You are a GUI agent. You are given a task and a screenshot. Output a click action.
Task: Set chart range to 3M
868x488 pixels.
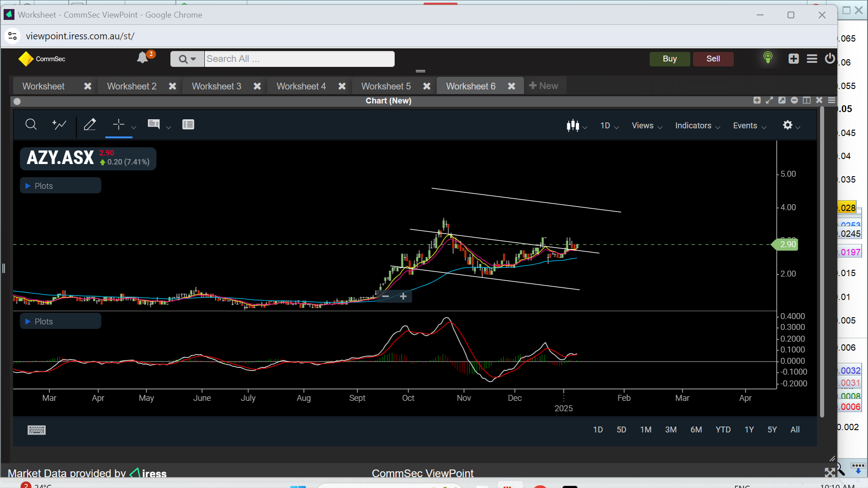point(671,430)
